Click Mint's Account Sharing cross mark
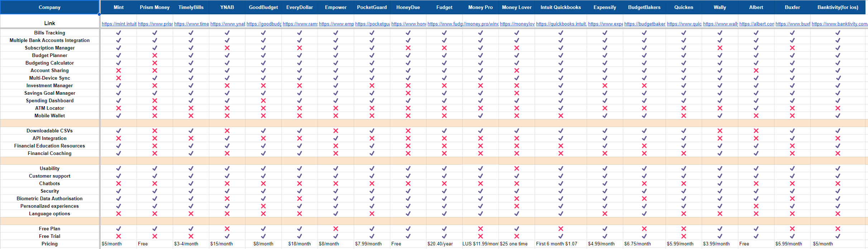Image resolution: width=868 pixels, height=249 pixels. tap(119, 71)
